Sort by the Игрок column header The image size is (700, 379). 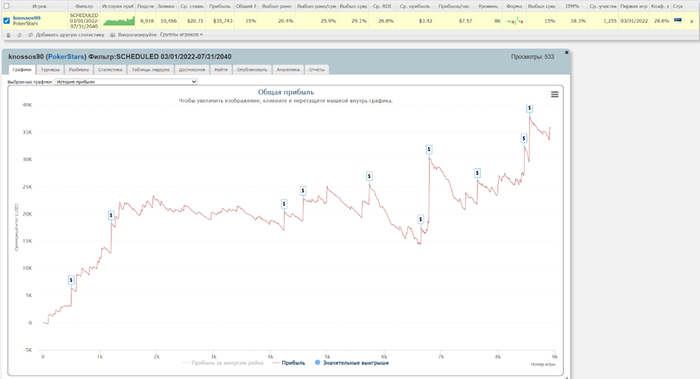tap(39, 6)
